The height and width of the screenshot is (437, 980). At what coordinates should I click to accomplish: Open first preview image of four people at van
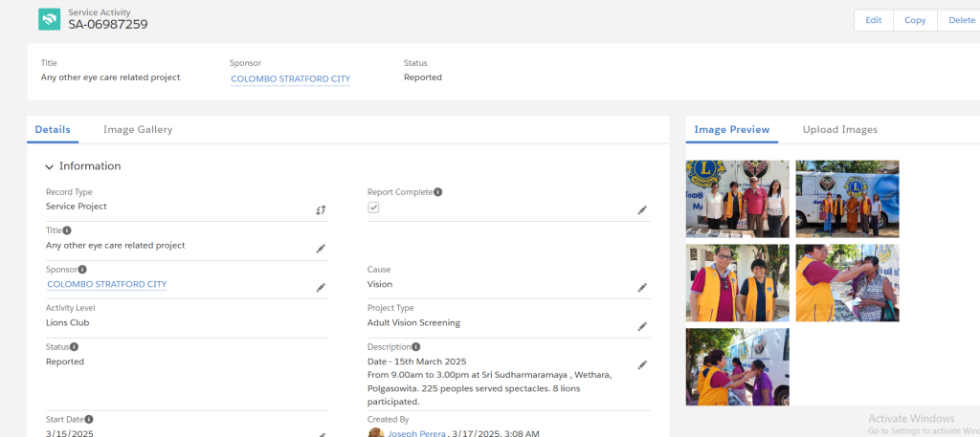click(738, 199)
